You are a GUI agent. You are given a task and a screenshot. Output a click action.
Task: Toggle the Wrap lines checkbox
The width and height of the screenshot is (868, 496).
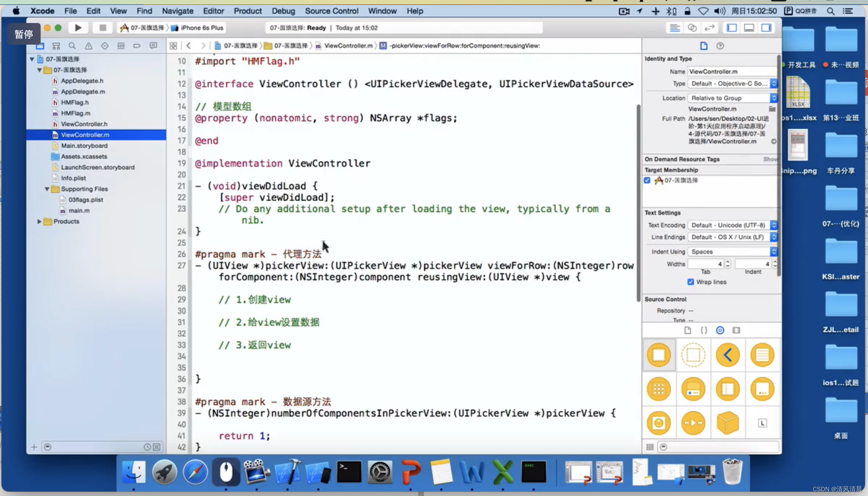tap(691, 282)
